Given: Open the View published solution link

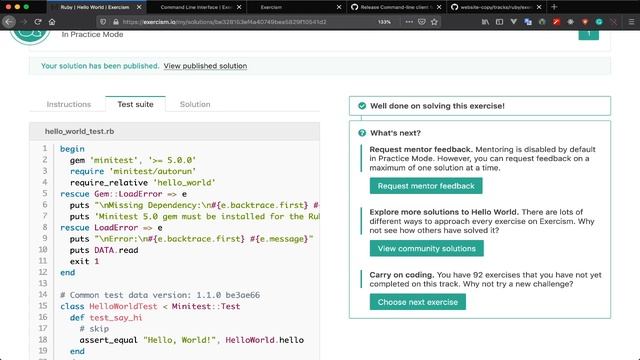Looking at the screenshot, I should (205, 66).
